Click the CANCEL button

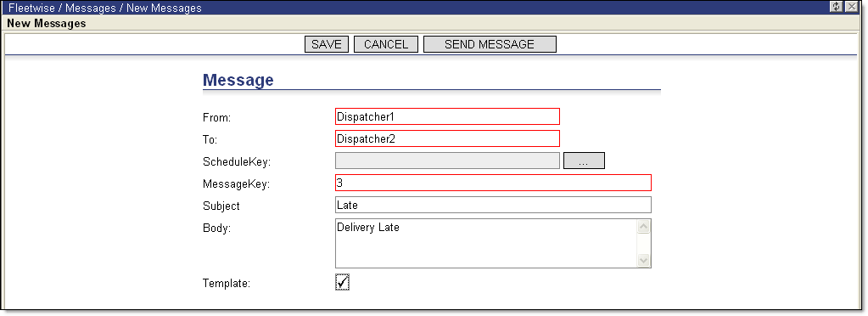click(386, 45)
